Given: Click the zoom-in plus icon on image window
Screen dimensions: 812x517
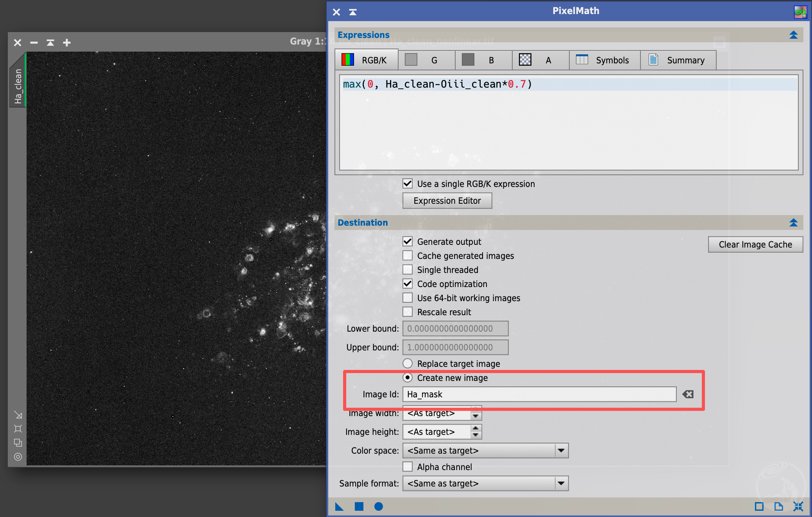Looking at the screenshot, I should click(x=67, y=42).
